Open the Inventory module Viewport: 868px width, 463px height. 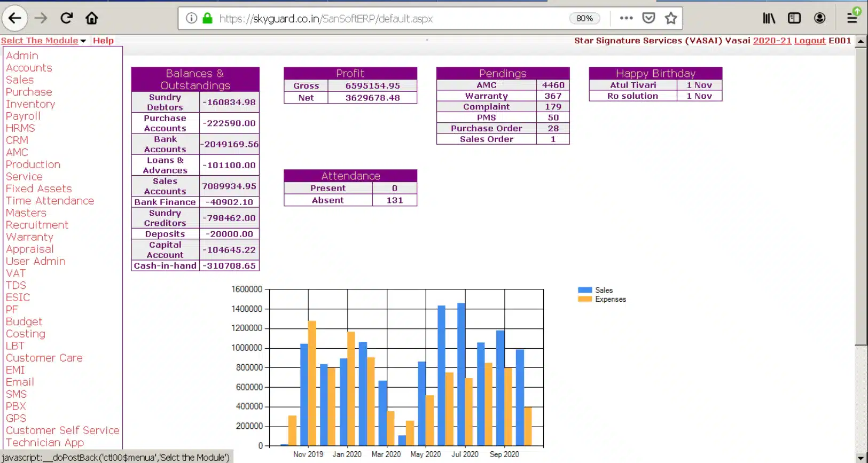[30, 104]
